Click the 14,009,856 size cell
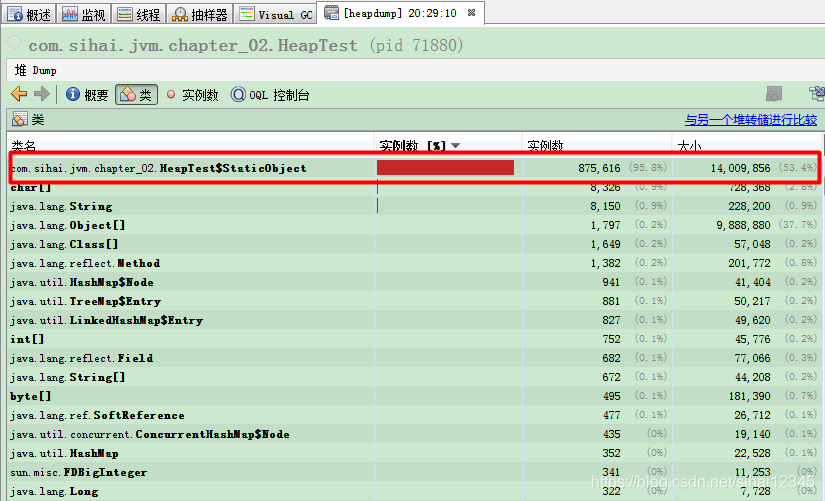The width and height of the screenshot is (825, 501). (x=740, y=168)
